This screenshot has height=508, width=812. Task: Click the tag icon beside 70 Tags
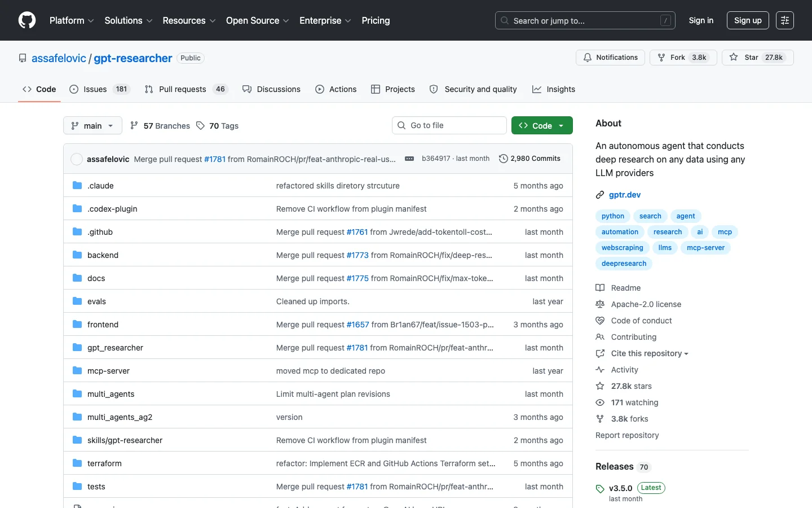pyautogui.click(x=200, y=125)
